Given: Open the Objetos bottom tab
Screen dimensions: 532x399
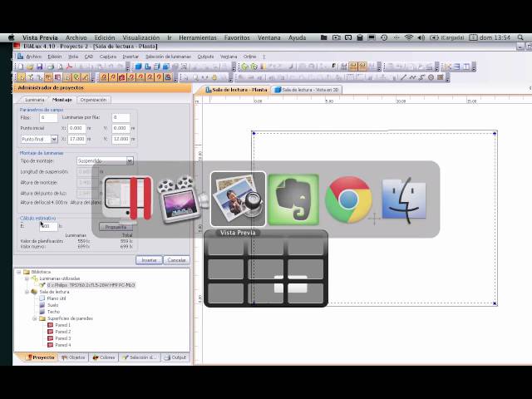Looking at the screenshot, I should click(x=74, y=357).
